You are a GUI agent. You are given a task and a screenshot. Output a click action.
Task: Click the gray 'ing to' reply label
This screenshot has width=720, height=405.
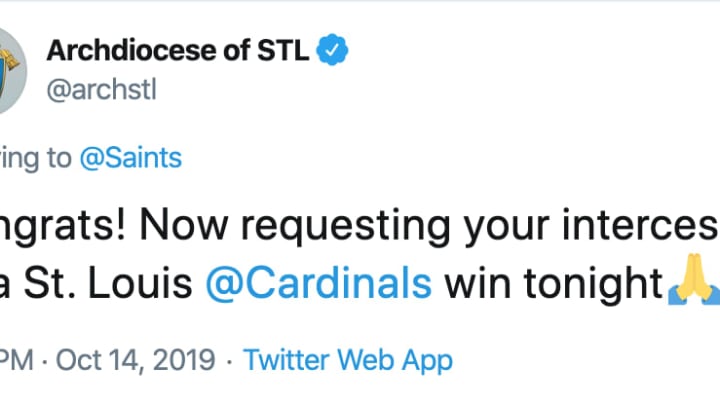click(36, 159)
